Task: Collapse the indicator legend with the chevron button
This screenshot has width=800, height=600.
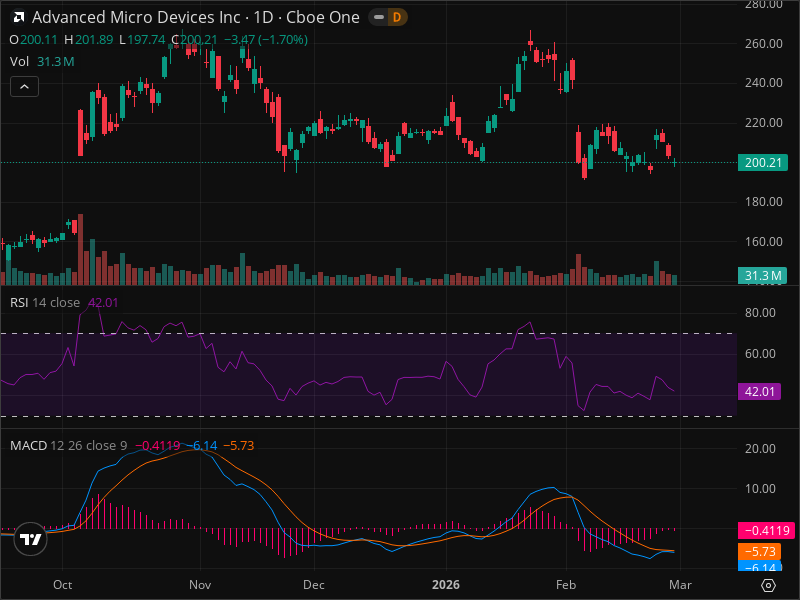Action: 24,87
